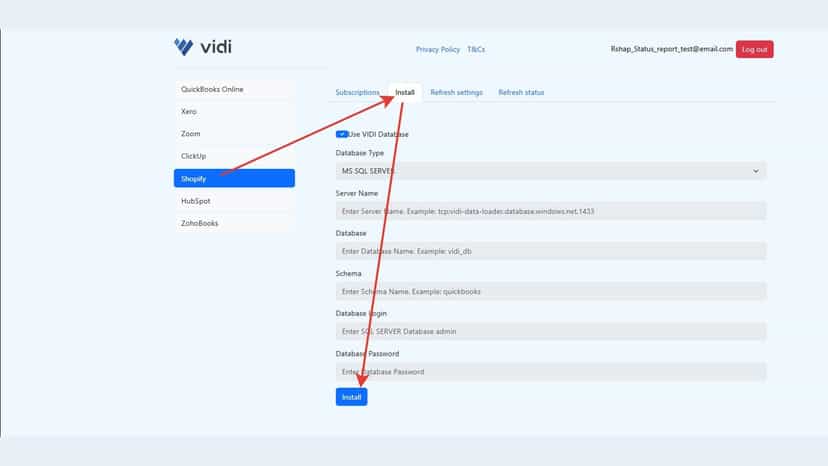828x466 pixels.
Task: Click the blue Install button
Action: (x=351, y=397)
